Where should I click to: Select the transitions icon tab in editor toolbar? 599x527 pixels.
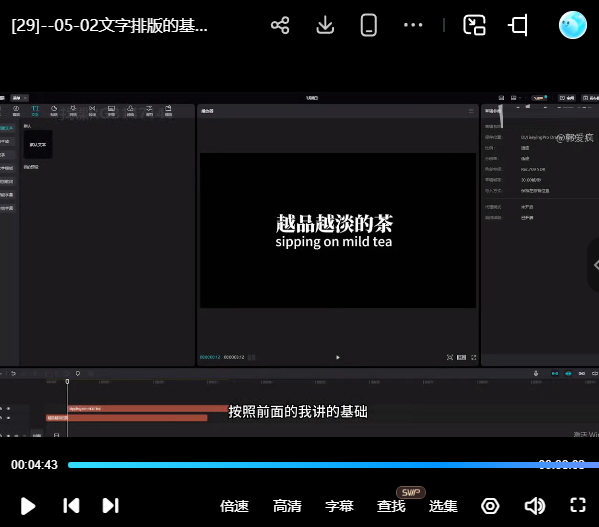coord(92,111)
